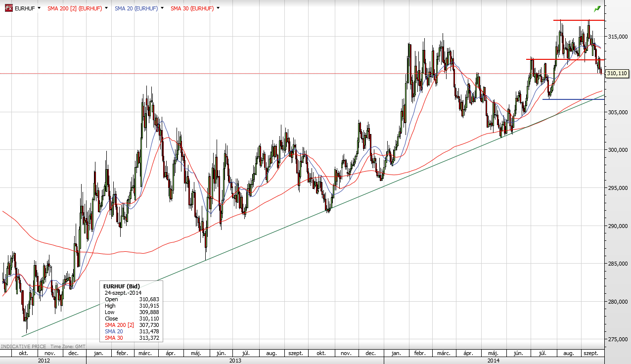Screen dimensions: 631x364
Task: Click the Low value 309,888
Action: (149, 312)
